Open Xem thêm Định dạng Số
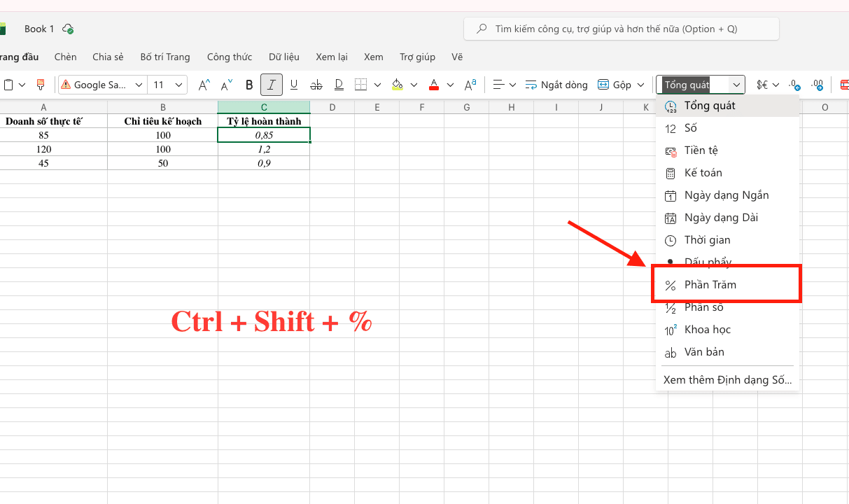Screen dimensions: 849x504 (727, 380)
